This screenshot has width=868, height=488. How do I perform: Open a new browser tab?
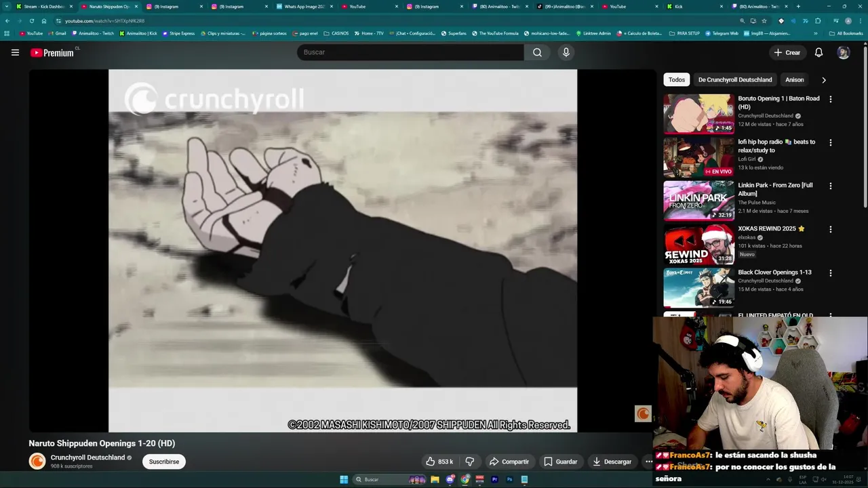pyautogui.click(x=798, y=6)
